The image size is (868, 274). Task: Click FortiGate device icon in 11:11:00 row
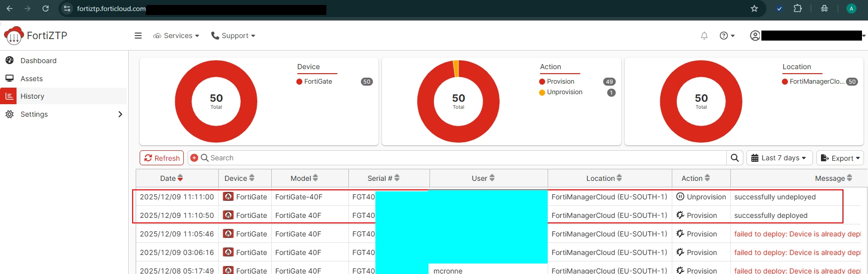click(x=228, y=197)
